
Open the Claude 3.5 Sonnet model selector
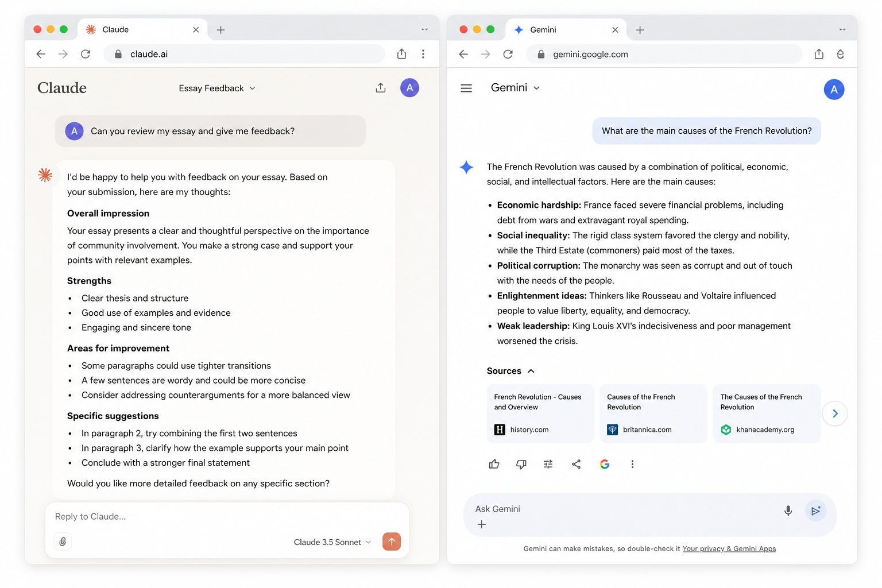click(332, 542)
